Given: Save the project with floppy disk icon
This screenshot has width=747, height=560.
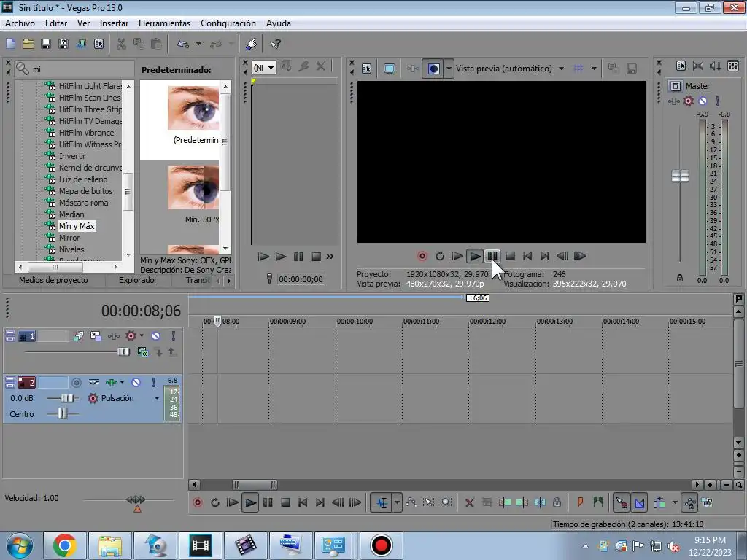Looking at the screenshot, I should (x=46, y=44).
